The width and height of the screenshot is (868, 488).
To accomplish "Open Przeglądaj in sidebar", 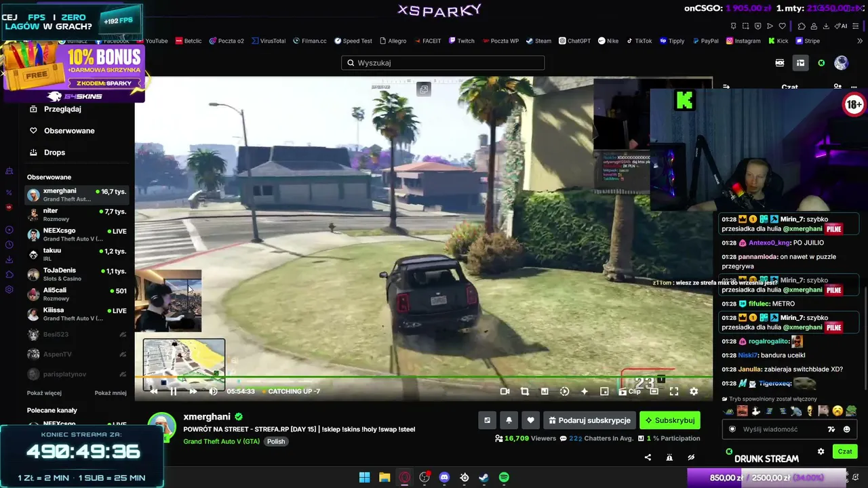I will (62, 109).
